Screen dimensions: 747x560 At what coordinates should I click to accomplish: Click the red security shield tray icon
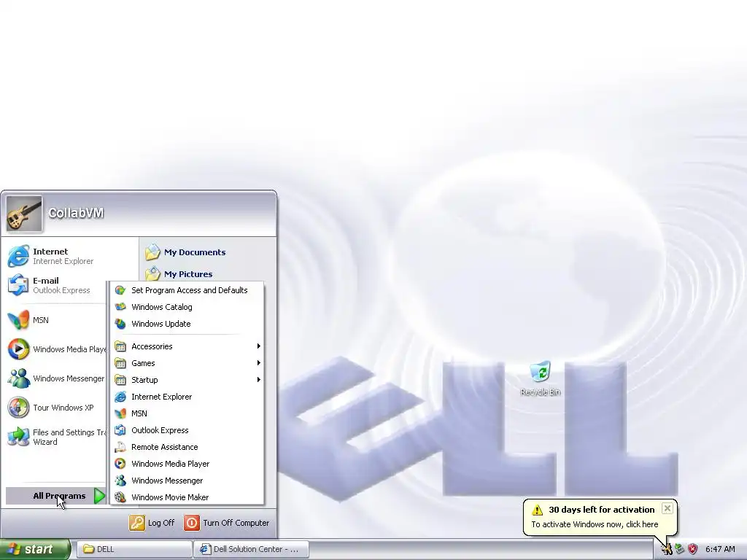693,550
